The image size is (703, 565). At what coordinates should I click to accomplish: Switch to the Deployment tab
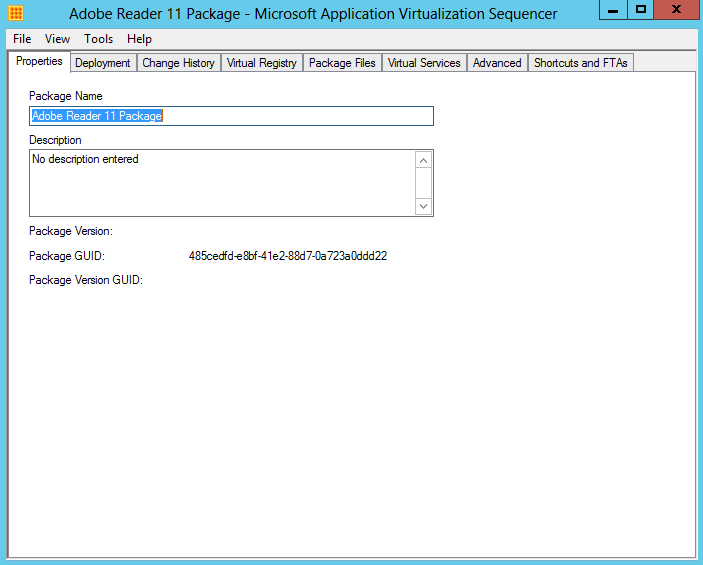[x=103, y=63]
